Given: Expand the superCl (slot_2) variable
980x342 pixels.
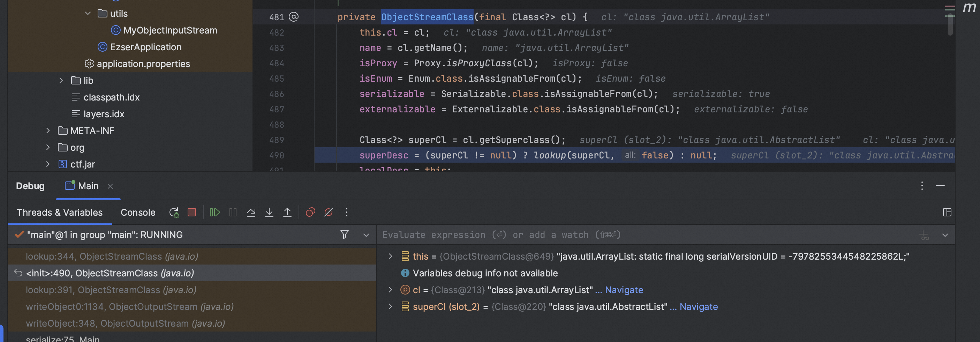Looking at the screenshot, I should 390,307.
